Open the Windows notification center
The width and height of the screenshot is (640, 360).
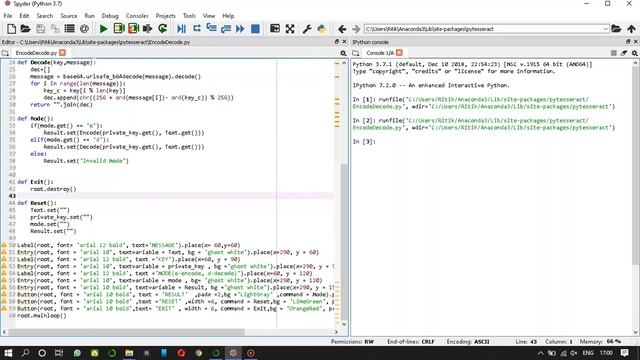click(624, 353)
